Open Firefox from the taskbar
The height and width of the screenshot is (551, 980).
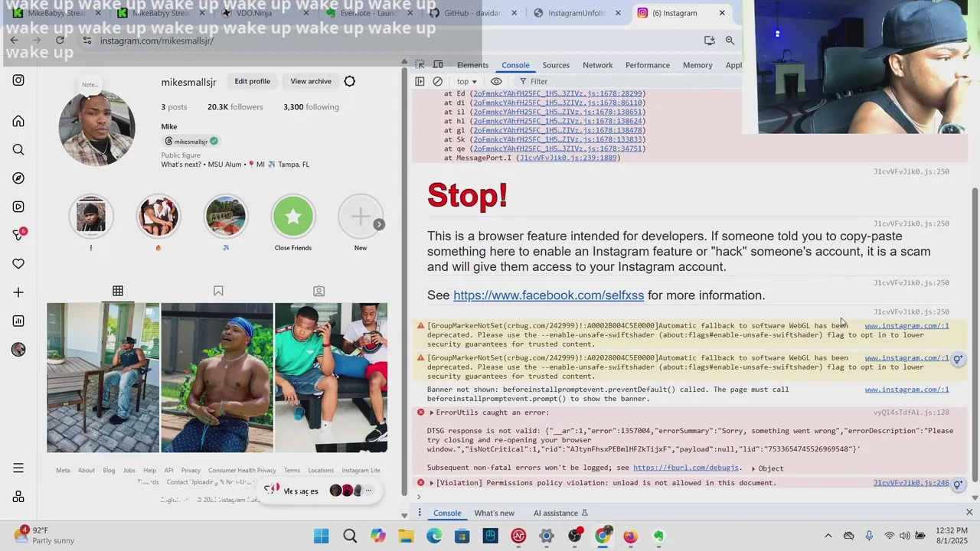coord(630,536)
